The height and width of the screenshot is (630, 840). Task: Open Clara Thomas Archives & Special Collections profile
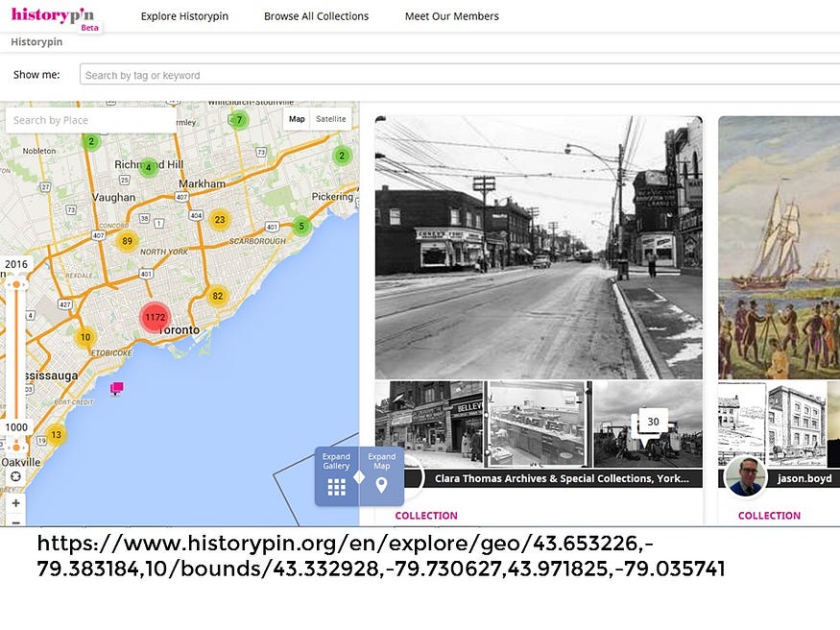click(562, 478)
